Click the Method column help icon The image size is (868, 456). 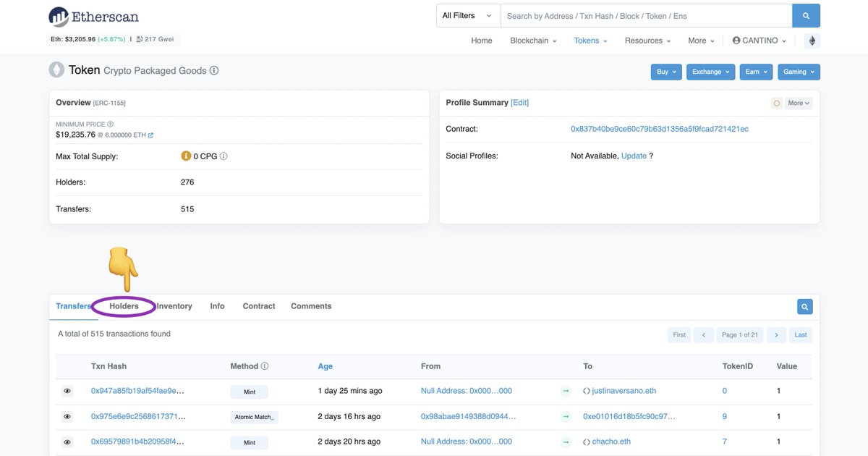265,366
